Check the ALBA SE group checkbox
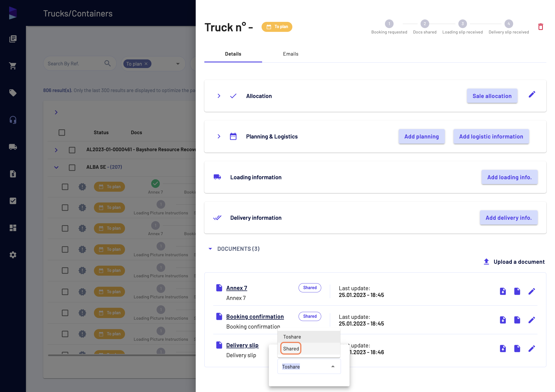 [x=72, y=167]
